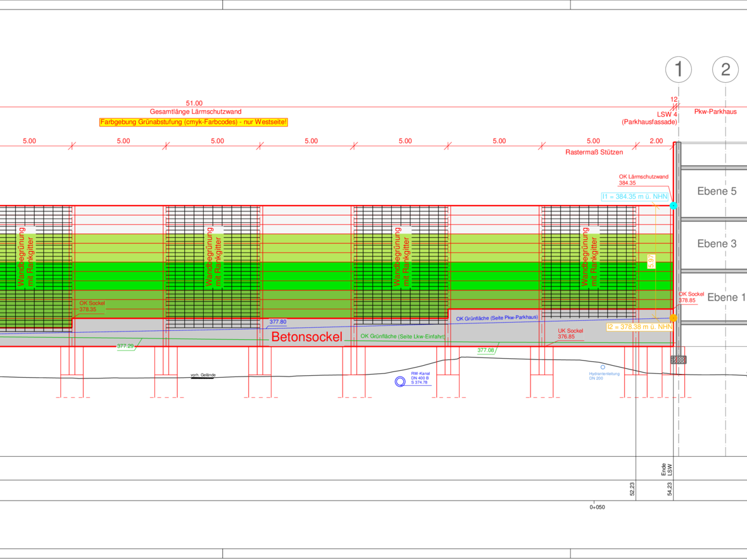Viewport: 747px width, 560px height.
Task: Select the Gesamtlänge Lärmschutzwand dimension text
Action: (x=196, y=111)
